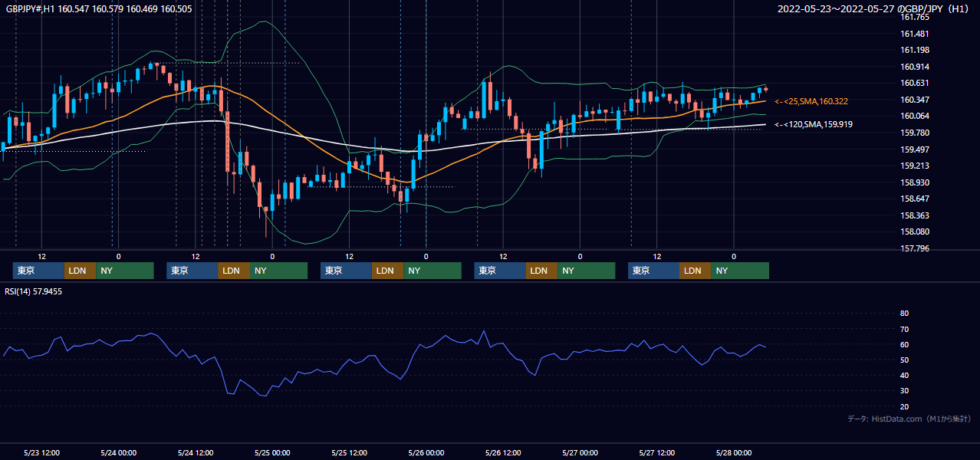This screenshot has height=460, width=980.
Task: Click the LDN session block for 5/25
Action: (387, 271)
